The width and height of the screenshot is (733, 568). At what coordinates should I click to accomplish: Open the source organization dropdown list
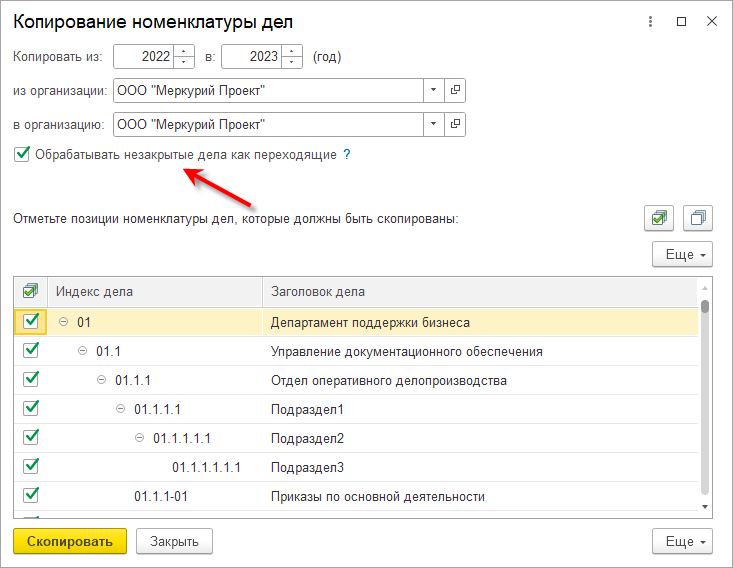pos(434,90)
